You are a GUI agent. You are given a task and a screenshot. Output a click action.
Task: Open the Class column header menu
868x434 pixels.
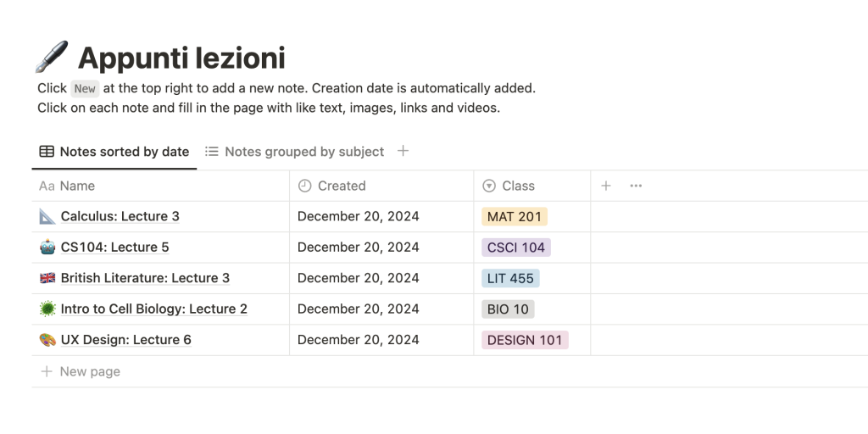(518, 186)
